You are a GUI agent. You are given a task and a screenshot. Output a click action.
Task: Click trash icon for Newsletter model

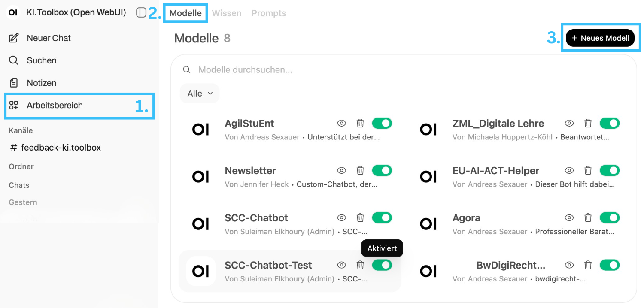[360, 171]
